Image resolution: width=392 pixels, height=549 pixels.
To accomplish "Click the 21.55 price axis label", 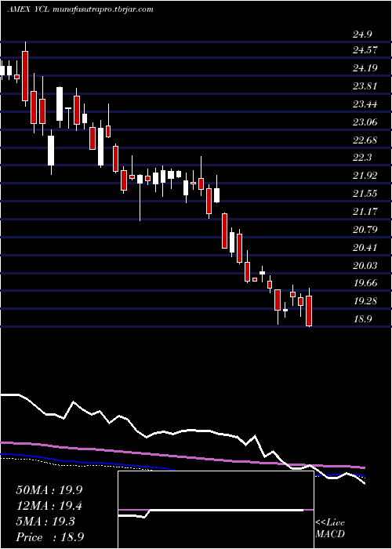I will click(365, 193).
